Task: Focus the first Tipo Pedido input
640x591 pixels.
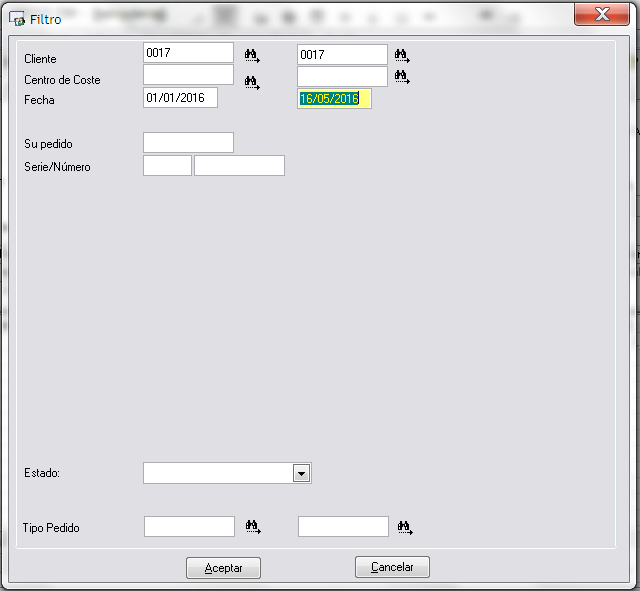Action: point(189,527)
